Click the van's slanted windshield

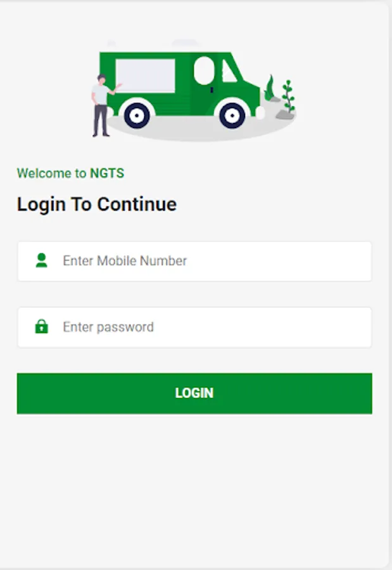point(229,71)
